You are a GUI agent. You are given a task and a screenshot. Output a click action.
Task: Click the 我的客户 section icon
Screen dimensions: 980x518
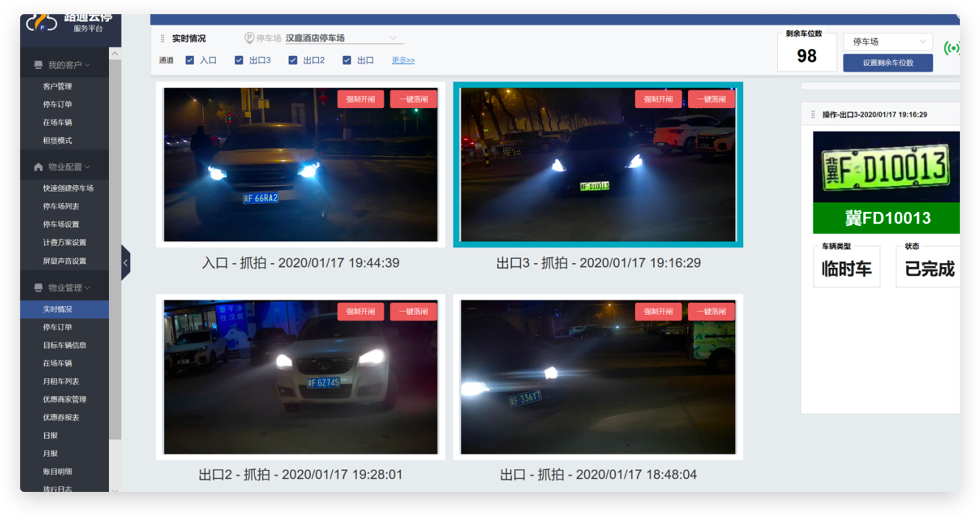point(38,65)
